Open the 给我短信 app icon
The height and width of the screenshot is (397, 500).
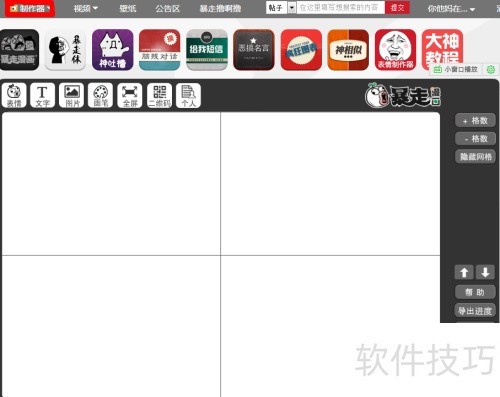click(207, 50)
